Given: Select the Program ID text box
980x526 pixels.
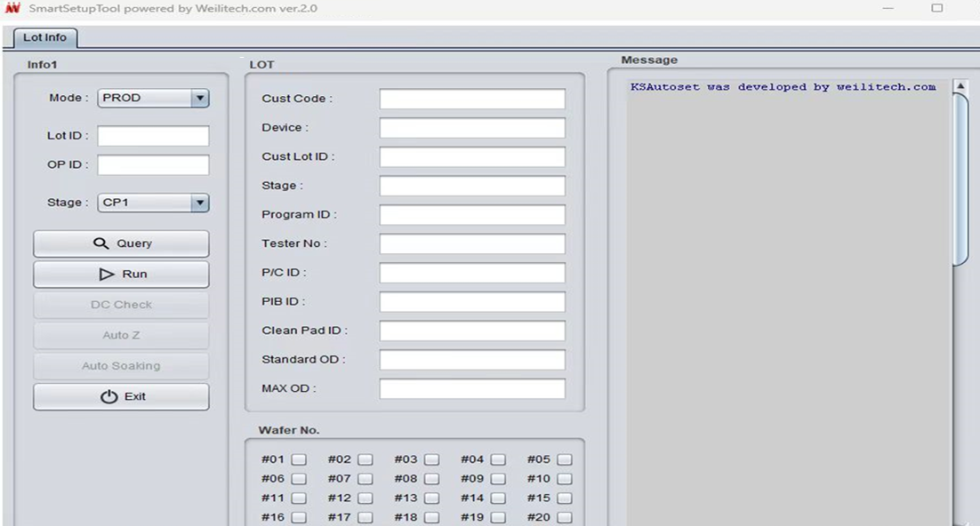Looking at the screenshot, I should pos(472,215).
